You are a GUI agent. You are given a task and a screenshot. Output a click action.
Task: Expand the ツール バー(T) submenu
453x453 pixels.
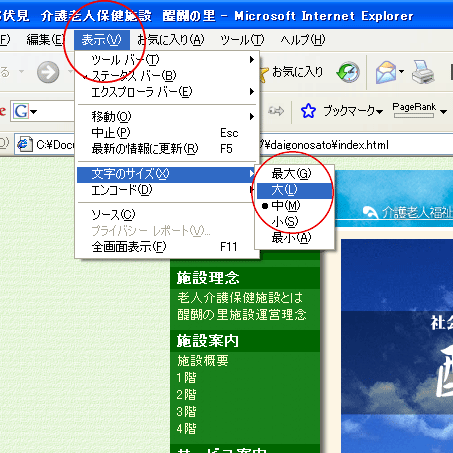point(168,60)
